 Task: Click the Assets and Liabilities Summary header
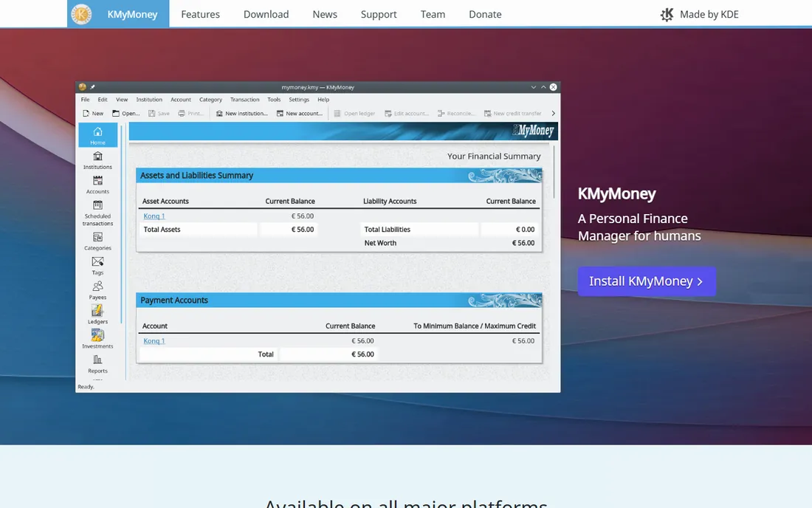(x=340, y=176)
